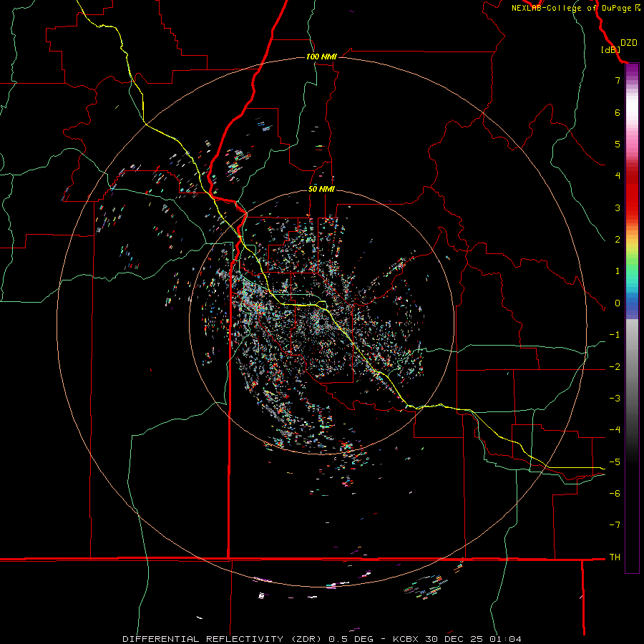Click the 50 NMI range ring label
Screen dimensions: 644x644
point(321,189)
